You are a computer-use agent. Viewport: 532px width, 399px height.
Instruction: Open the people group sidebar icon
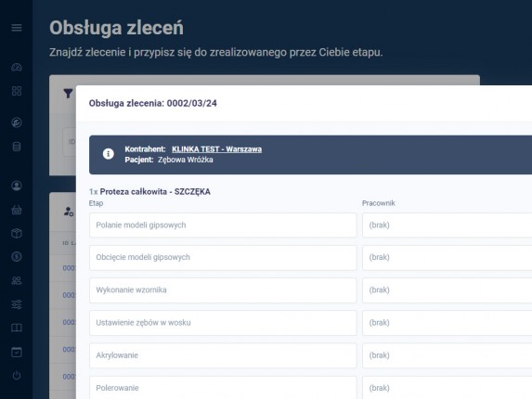pos(17,280)
